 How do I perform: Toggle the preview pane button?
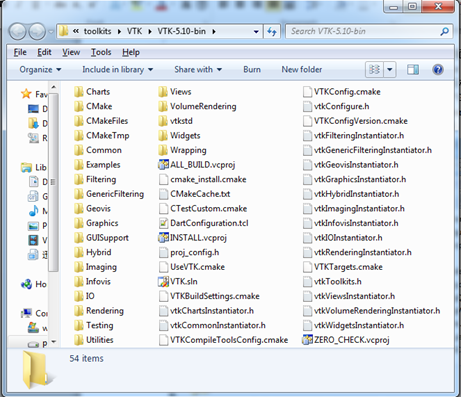pos(413,70)
